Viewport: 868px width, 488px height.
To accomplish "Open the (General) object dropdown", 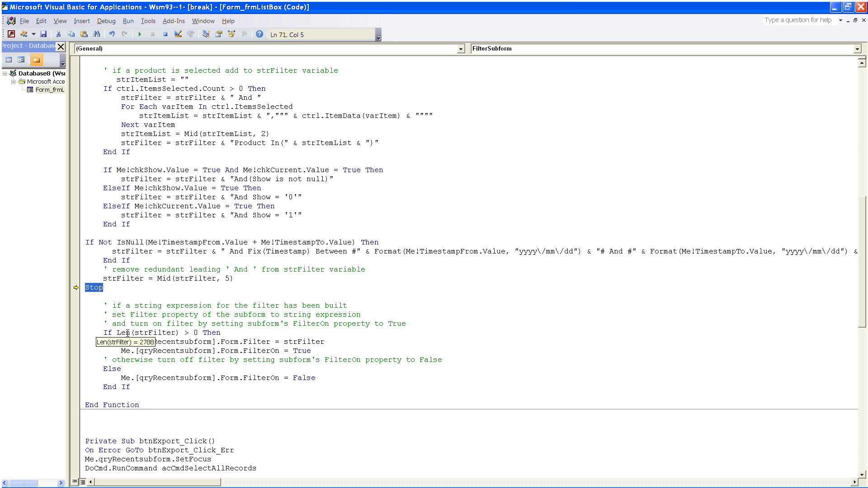I will pos(461,48).
